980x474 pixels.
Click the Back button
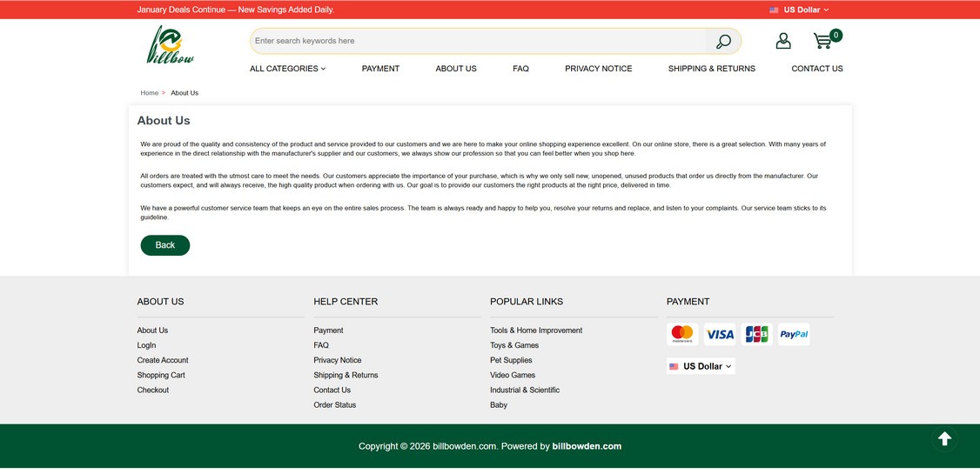(165, 244)
